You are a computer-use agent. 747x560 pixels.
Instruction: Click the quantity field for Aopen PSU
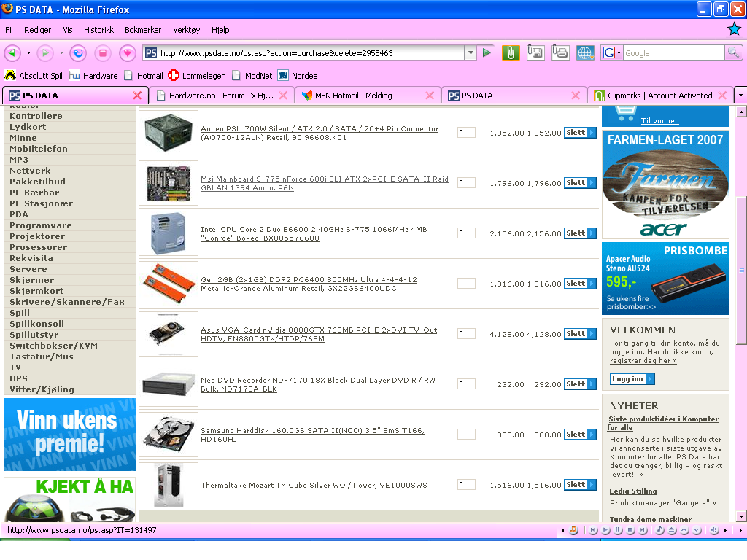466,133
